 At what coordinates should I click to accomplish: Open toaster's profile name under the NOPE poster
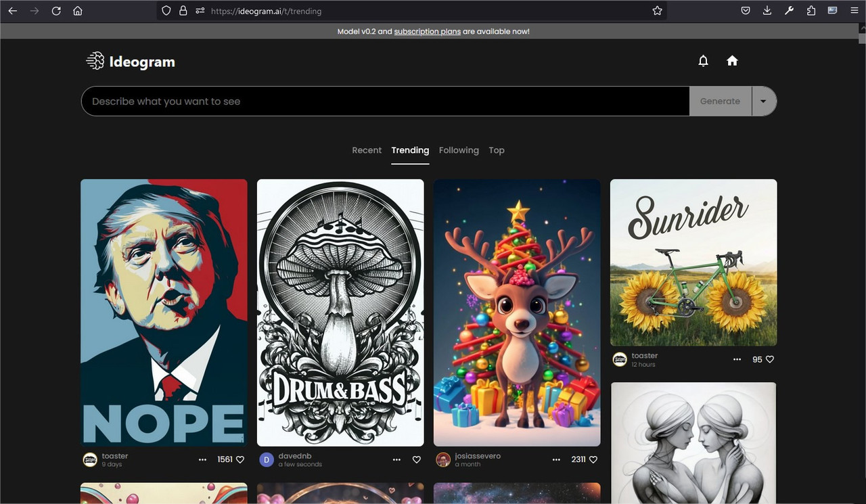click(115, 456)
